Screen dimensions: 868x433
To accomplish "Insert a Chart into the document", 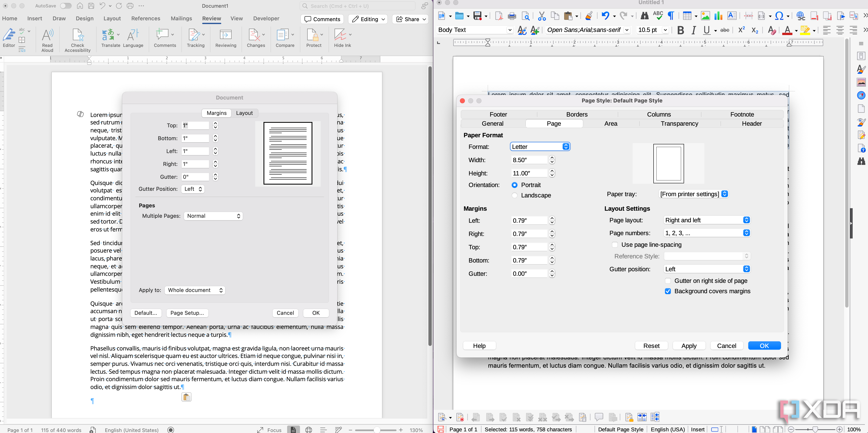I will 718,16.
